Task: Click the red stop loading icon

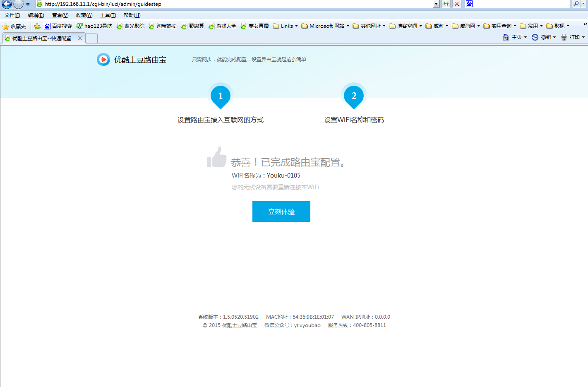Action: click(x=457, y=4)
